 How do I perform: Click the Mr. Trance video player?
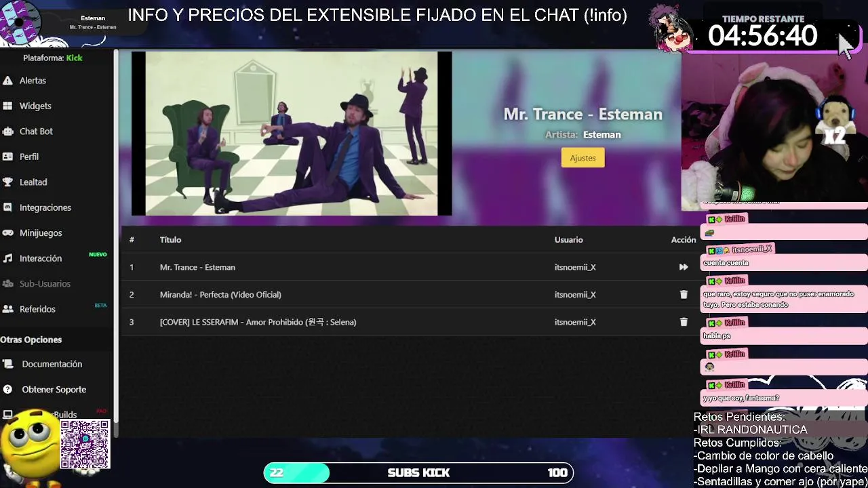click(292, 134)
